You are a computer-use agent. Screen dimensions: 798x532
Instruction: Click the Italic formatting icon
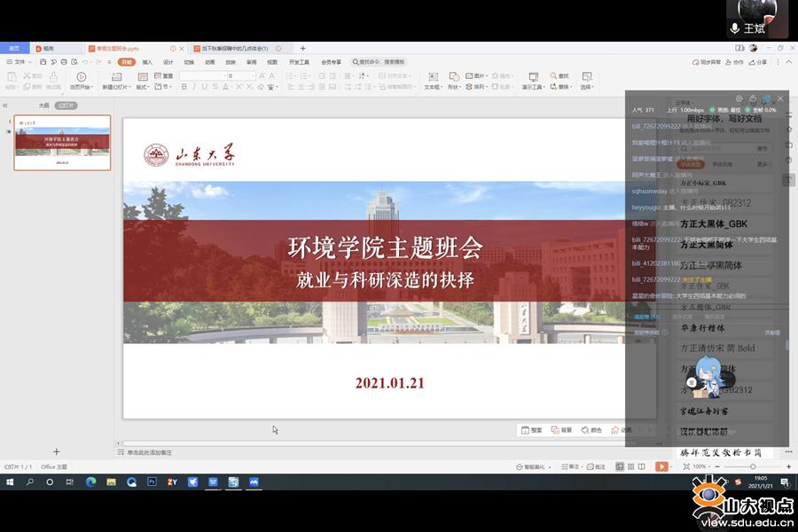tap(195, 87)
